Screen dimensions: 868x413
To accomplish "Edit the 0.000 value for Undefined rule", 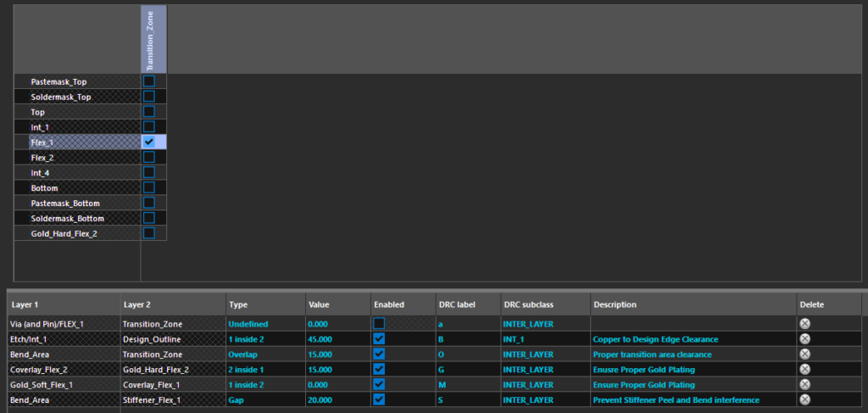I will (x=337, y=324).
